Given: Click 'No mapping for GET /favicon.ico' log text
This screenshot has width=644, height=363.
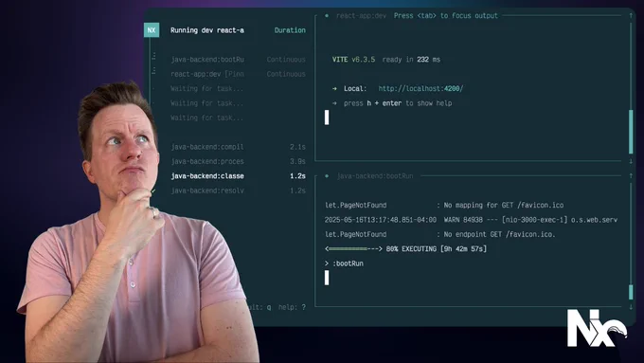Looking at the screenshot, I should (504, 205).
